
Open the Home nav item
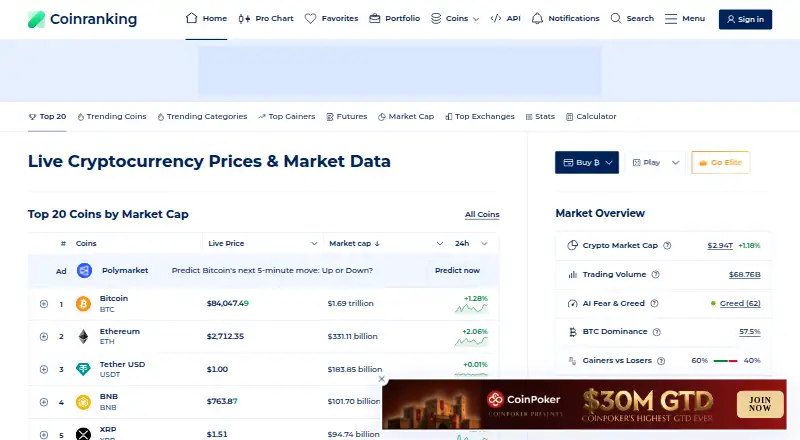(206, 18)
